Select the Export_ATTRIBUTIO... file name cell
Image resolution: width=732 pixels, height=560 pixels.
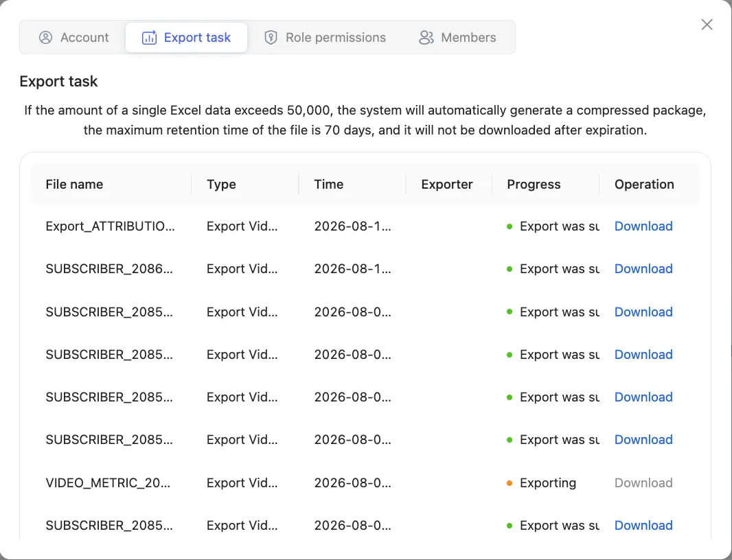tap(110, 226)
